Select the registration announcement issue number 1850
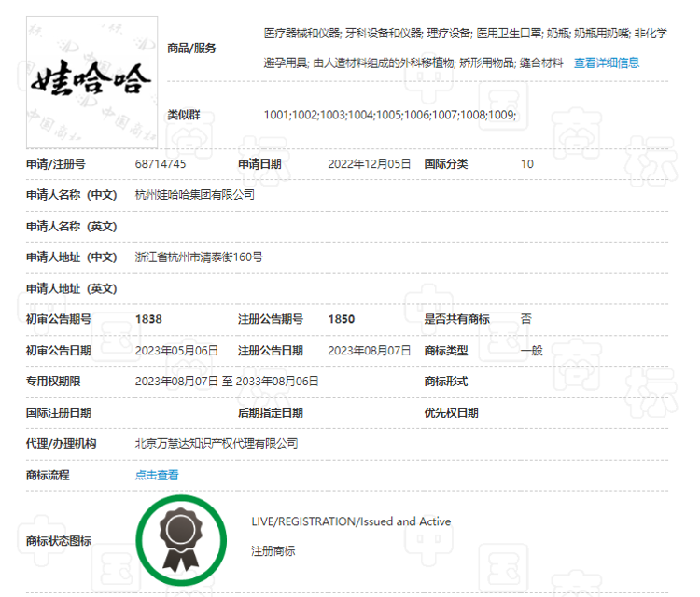 click(x=342, y=319)
